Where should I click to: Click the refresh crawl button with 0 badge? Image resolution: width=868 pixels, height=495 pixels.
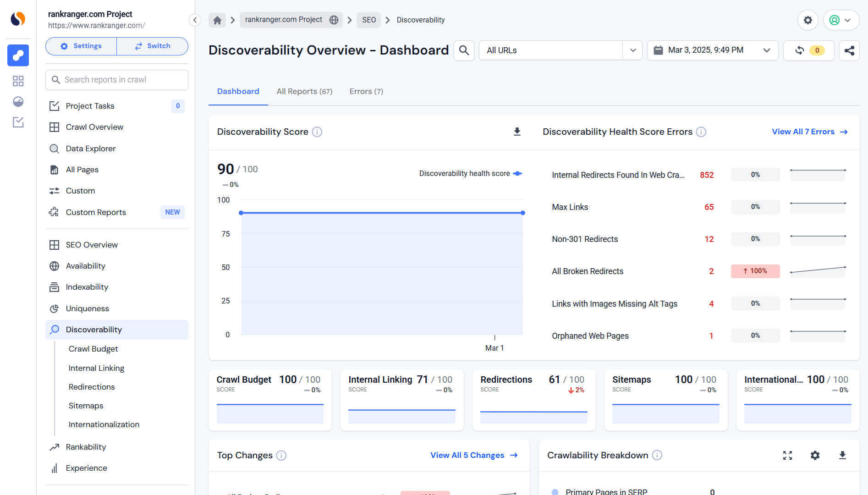coord(809,50)
